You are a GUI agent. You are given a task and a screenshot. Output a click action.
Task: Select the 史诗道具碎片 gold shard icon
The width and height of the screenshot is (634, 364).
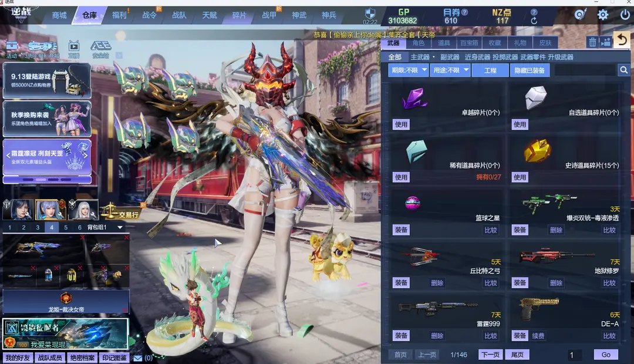coord(537,151)
